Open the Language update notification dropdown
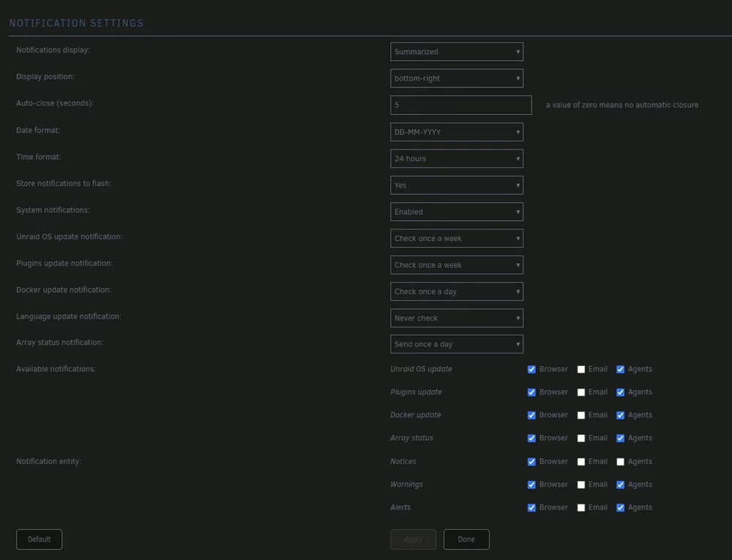This screenshot has width=732, height=560. [x=457, y=318]
